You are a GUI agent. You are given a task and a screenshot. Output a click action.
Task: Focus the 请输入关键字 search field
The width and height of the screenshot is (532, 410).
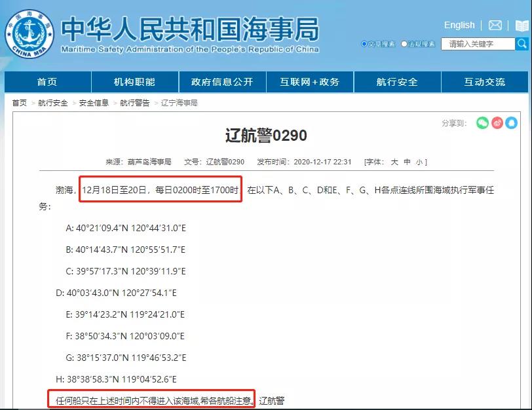[478, 44]
